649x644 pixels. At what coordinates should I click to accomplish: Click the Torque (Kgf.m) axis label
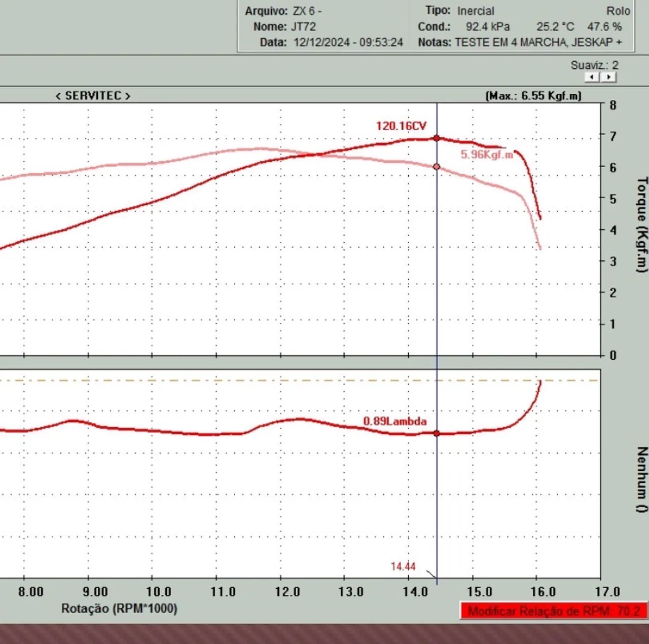click(642, 224)
